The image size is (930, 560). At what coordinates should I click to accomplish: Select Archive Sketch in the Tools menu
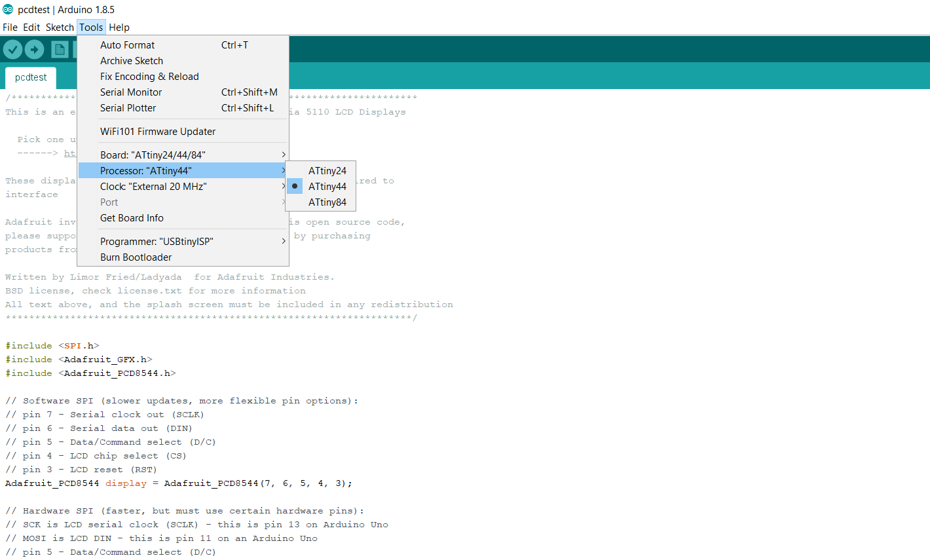(x=183, y=61)
